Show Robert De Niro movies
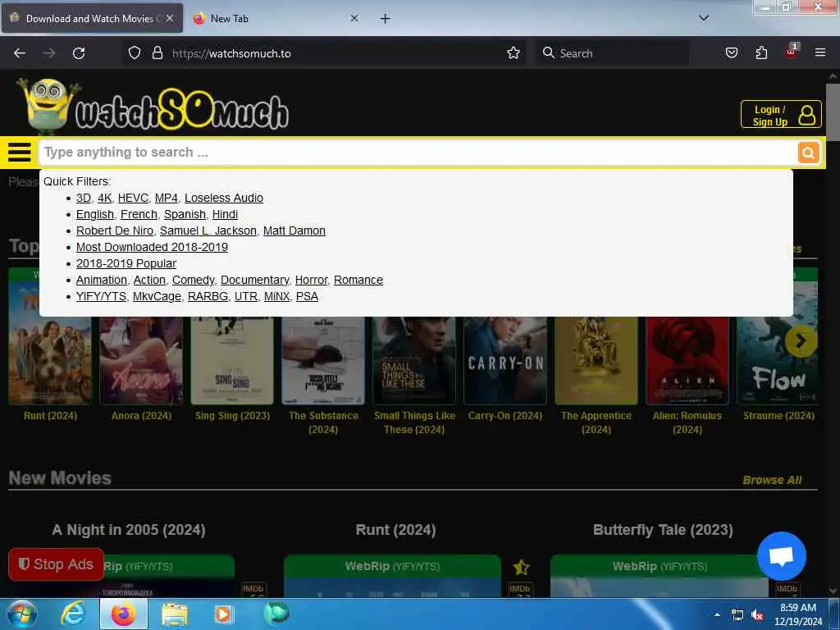The height and width of the screenshot is (630, 840). tap(115, 231)
